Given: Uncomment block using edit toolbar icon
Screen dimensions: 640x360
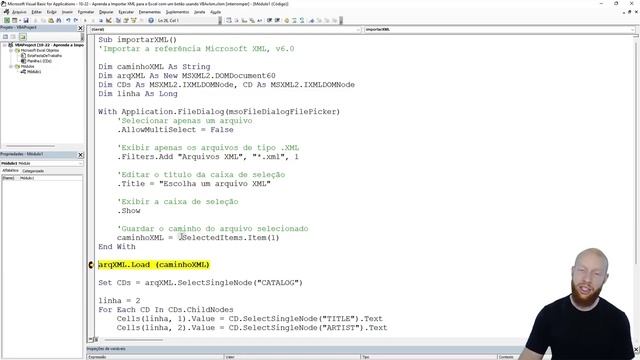Looking at the screenshot, I should (x=302, y=20).
